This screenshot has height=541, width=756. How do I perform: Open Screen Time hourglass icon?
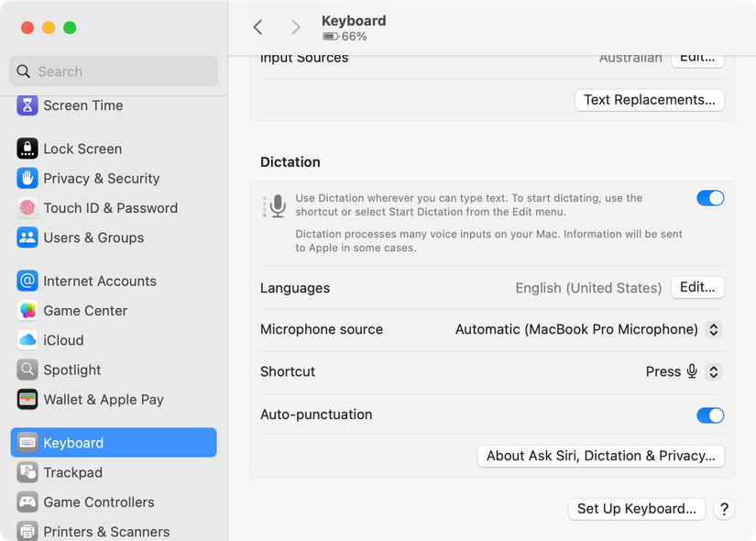pos(27,105)
